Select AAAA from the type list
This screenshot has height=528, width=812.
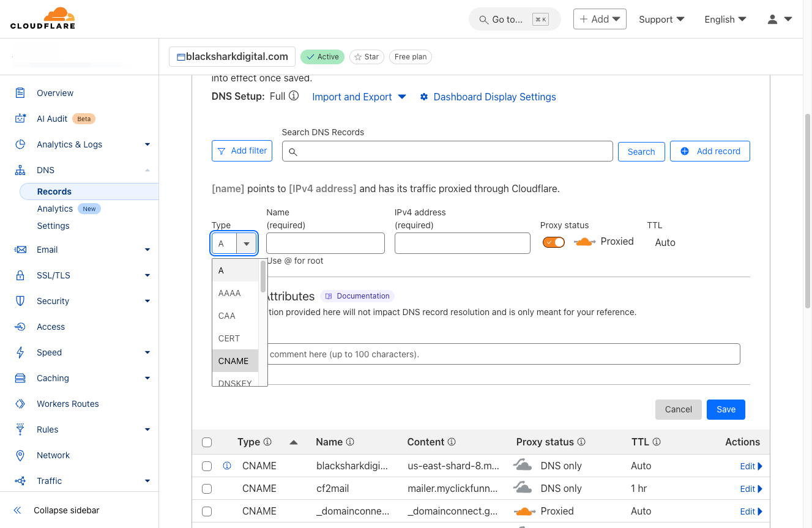click(236, 293)
